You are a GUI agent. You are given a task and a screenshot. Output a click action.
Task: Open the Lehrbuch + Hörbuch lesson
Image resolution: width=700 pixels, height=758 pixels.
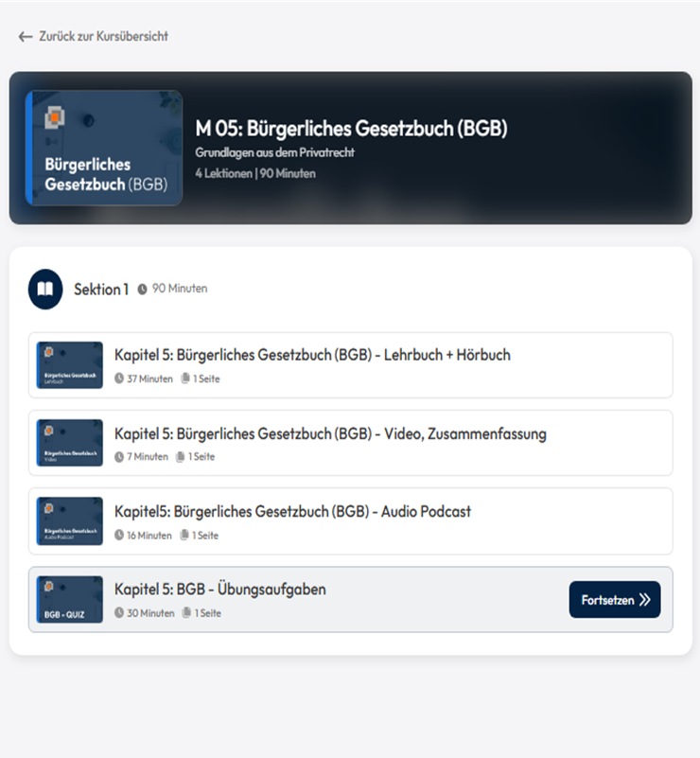pyautogui.click(x=312, y=356)
